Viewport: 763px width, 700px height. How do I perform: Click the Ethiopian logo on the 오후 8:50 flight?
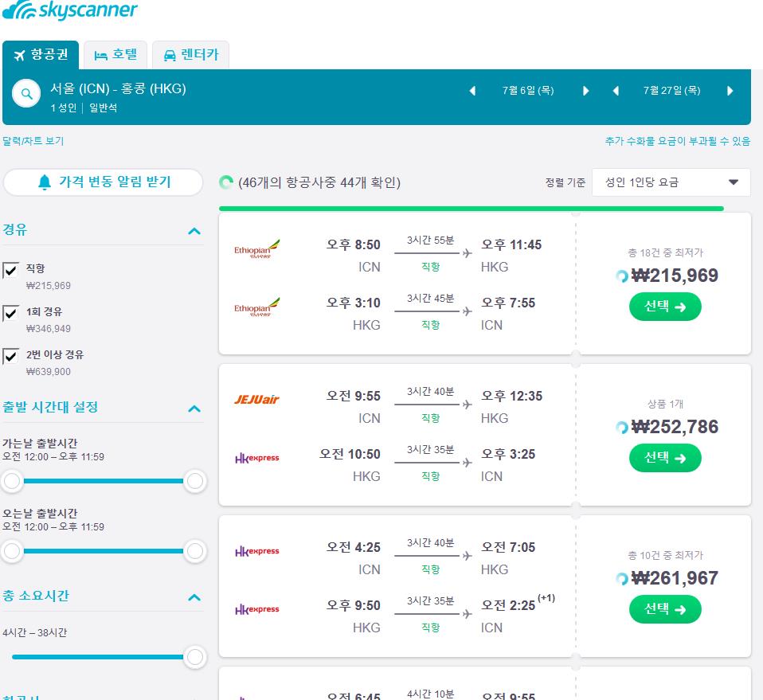(x=257, y=248)
